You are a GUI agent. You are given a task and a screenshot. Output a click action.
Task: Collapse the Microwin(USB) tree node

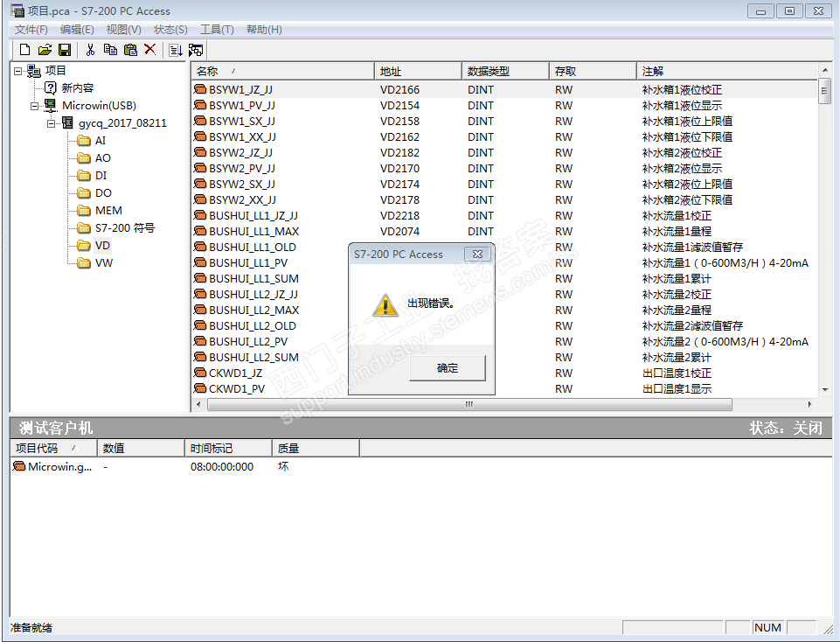pos(35,106)
